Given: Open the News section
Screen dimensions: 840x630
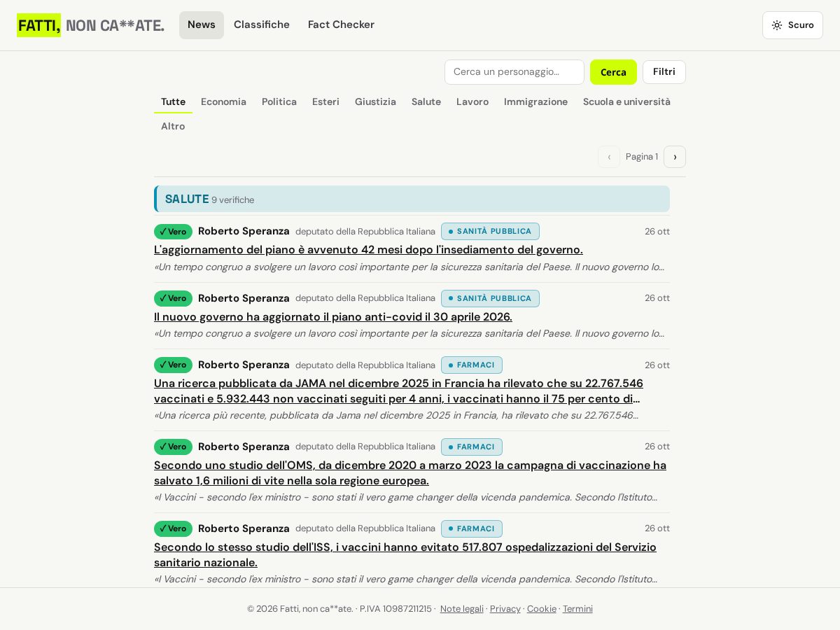Looking at the screenshot, I should point(202,25).
